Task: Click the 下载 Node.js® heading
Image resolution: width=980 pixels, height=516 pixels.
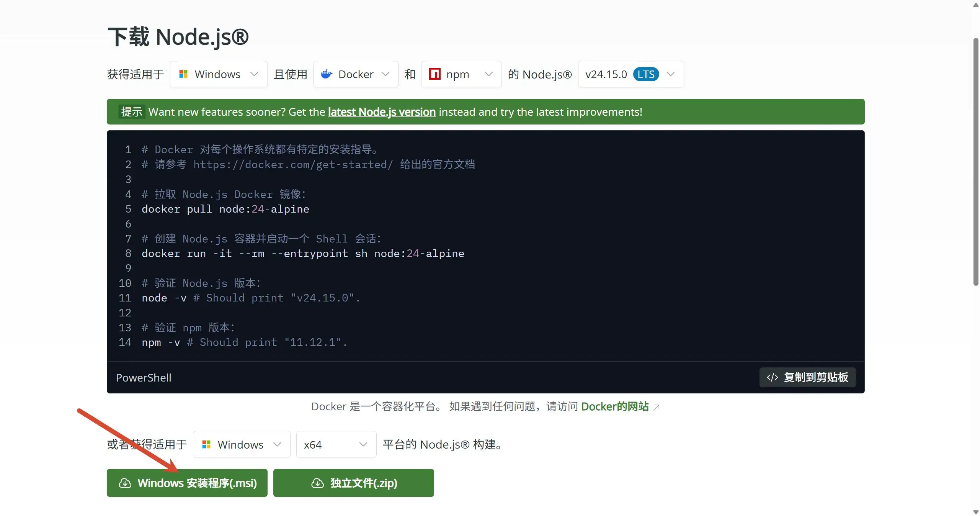Action: pos(178,37)
